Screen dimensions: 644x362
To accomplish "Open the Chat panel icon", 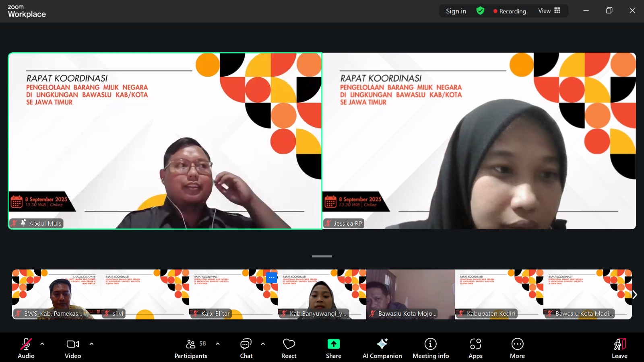I will tap(246, 344).
